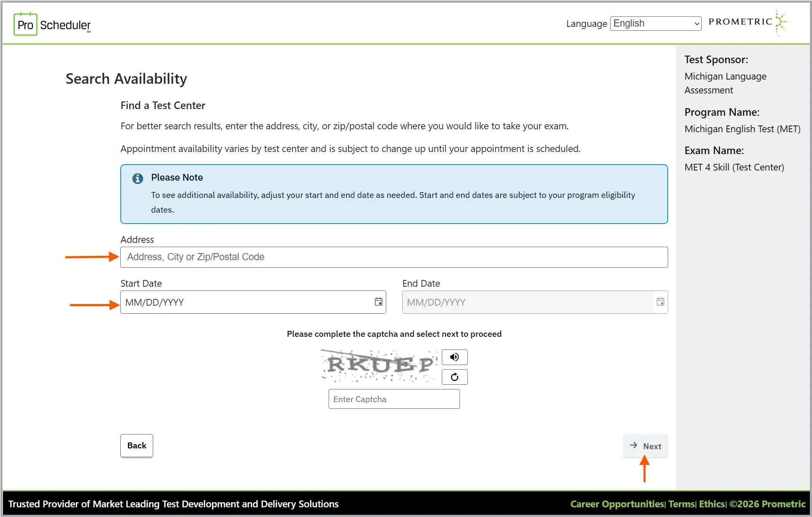Refresh the captcha image
The image size is (812, 517).
click(x=454, y=377)
